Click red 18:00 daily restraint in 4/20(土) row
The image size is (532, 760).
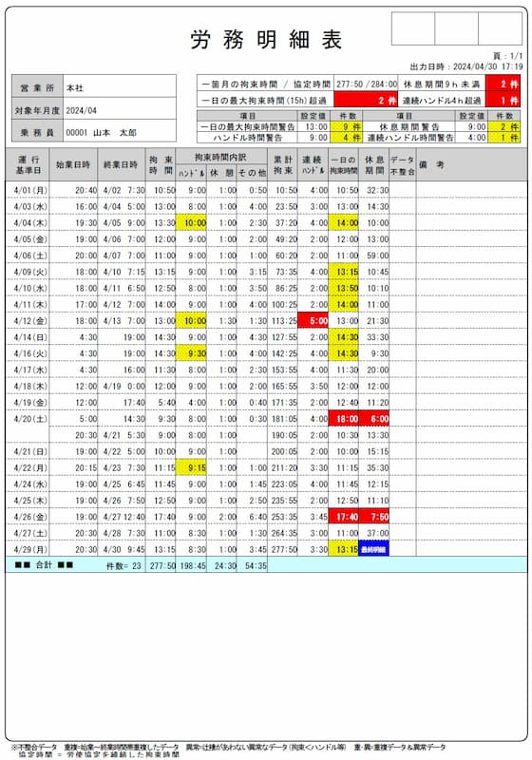point(344,419)
